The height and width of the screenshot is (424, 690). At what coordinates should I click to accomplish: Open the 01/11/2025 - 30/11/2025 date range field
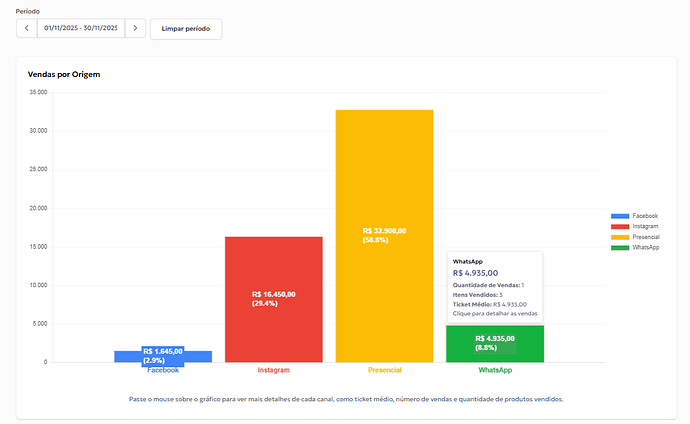tap(81, 28)
